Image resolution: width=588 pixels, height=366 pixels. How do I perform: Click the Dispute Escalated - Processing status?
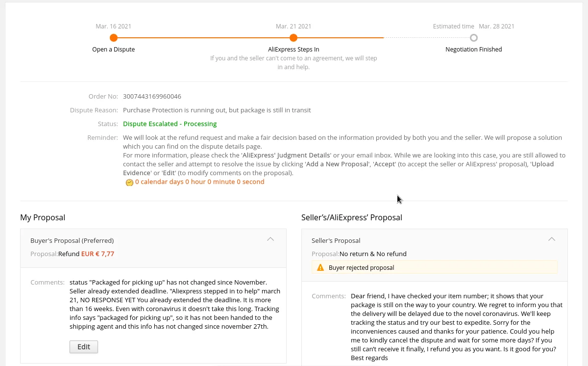click(x=170, y=124)
